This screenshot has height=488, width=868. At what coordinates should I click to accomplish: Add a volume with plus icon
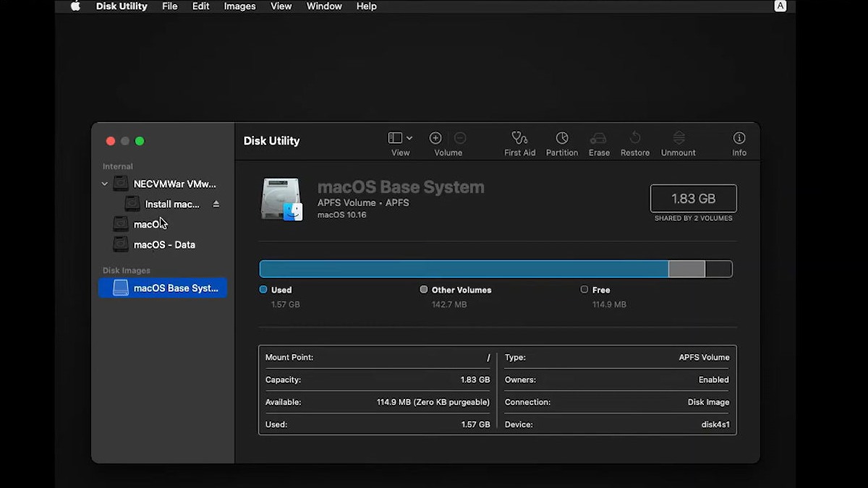coord(435,138)
